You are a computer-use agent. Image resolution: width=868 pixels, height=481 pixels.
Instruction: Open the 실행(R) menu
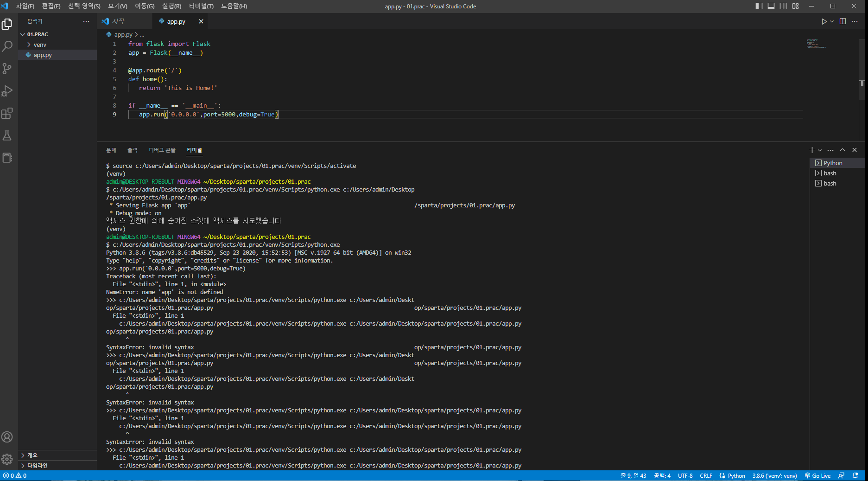171,6
